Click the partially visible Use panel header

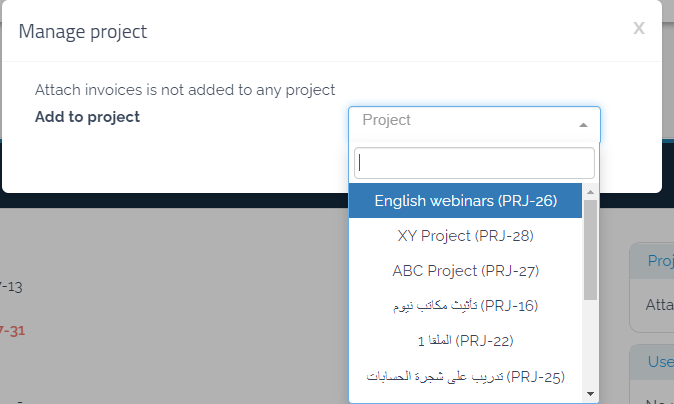tap(658, 360)
